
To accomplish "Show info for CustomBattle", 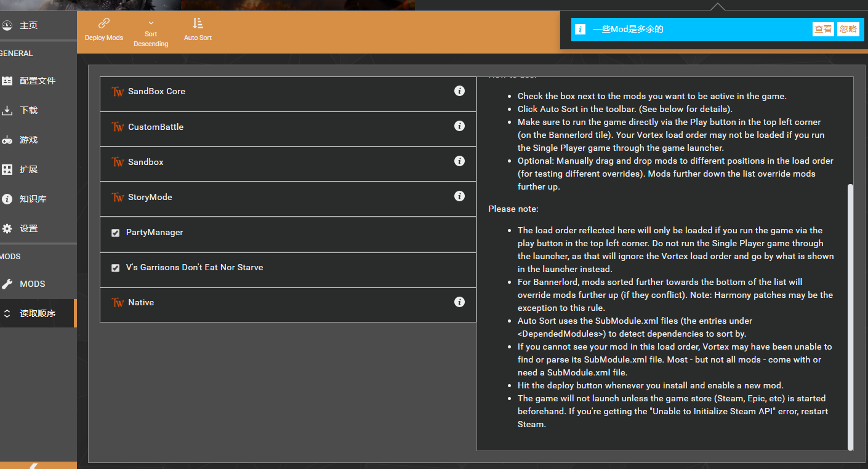I will 459,126.
